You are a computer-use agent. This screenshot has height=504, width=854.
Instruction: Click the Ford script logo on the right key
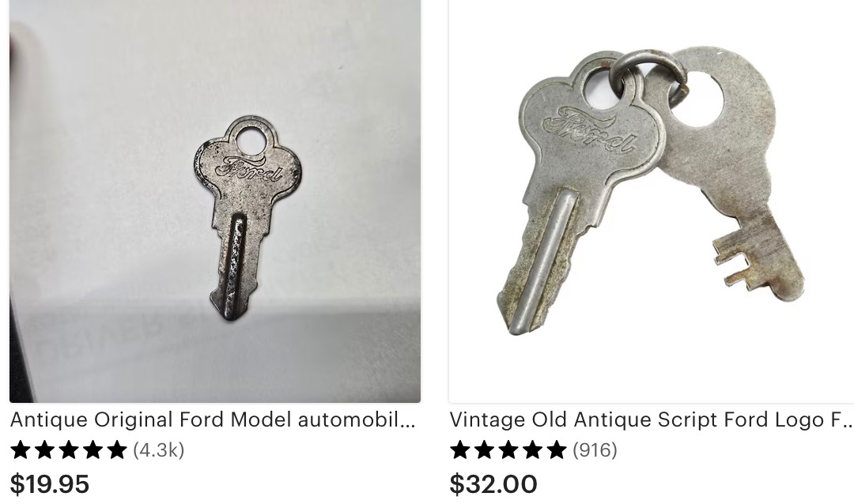pyautogui.click(x=587, y=130)
